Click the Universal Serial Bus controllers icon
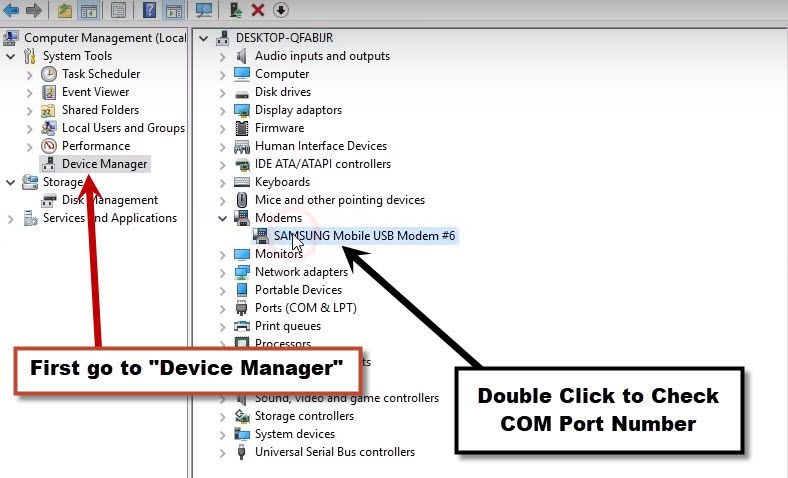The height and width of the screenshot is (478, 788). (242, 452)
